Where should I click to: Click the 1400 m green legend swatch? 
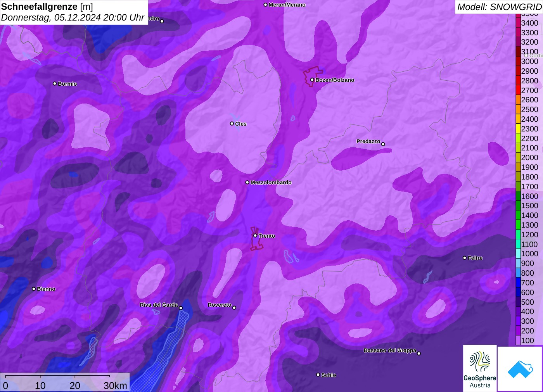(x=518, y=215)
